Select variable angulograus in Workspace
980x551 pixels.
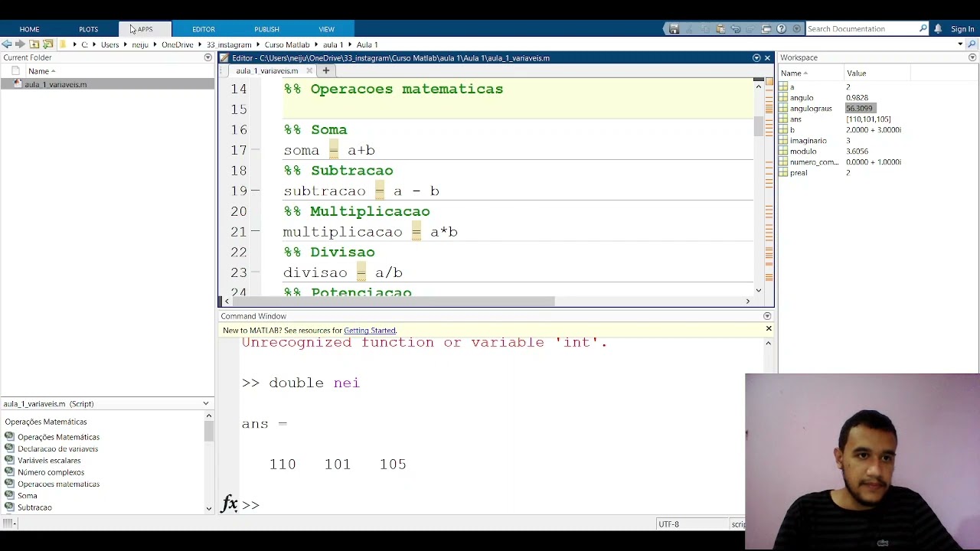click(x=811, y=109)
